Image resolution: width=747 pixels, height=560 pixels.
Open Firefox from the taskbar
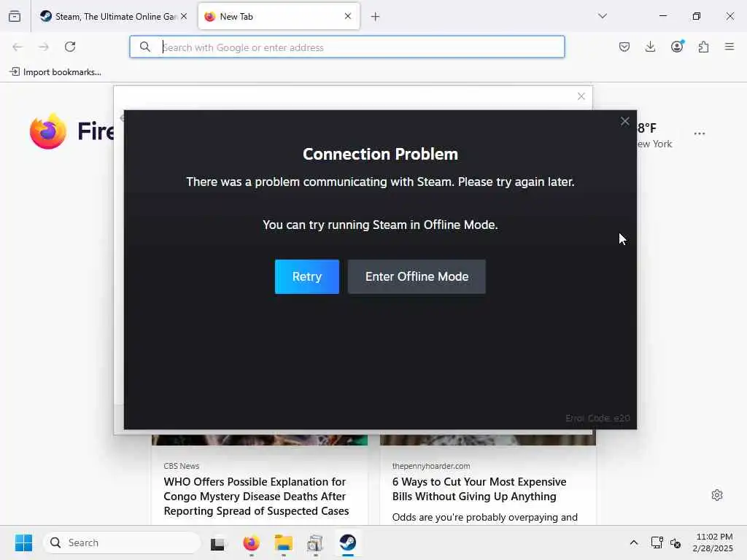251,542
